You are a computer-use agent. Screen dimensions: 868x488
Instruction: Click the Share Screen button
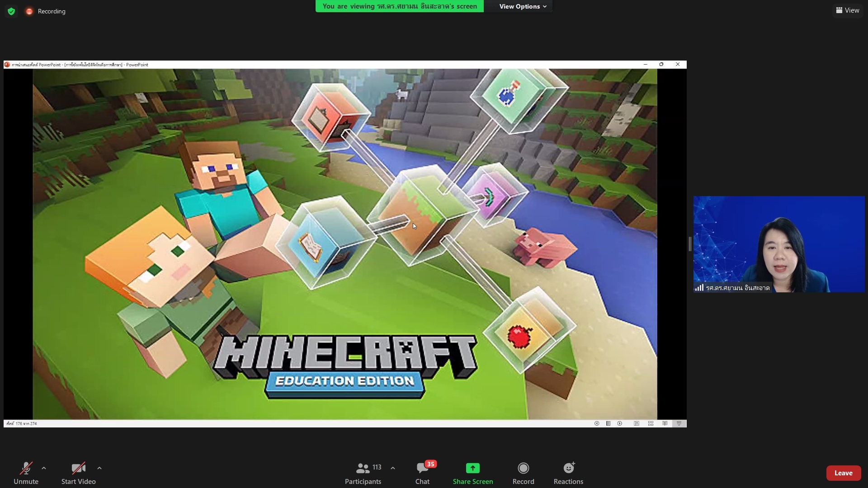[x=473, y=473]
